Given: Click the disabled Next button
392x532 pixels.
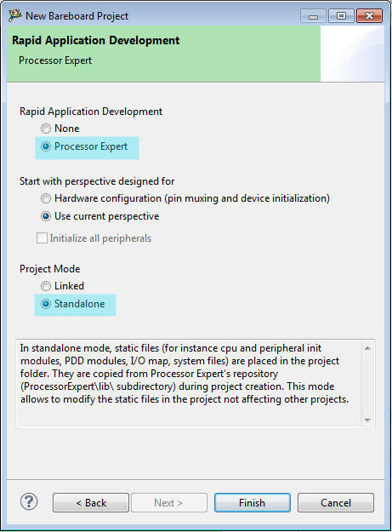Looking at the screenshot, I should tap(168, 502).
